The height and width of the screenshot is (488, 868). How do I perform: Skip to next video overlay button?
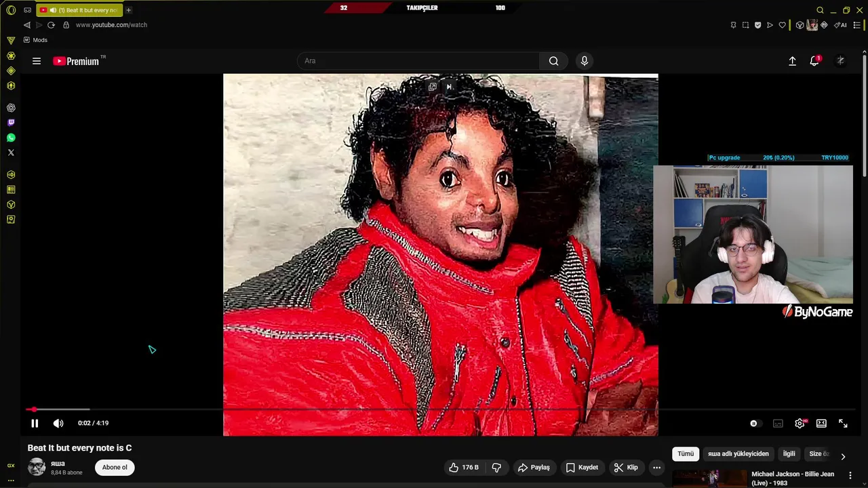coord(449,87)
